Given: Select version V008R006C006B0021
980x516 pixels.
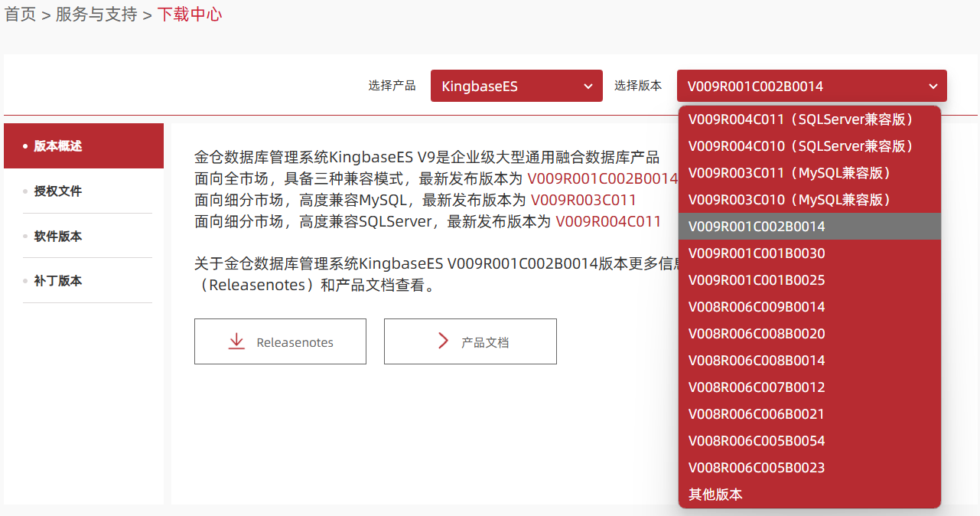Looking at the screenshot, I should tap(809, 414).
